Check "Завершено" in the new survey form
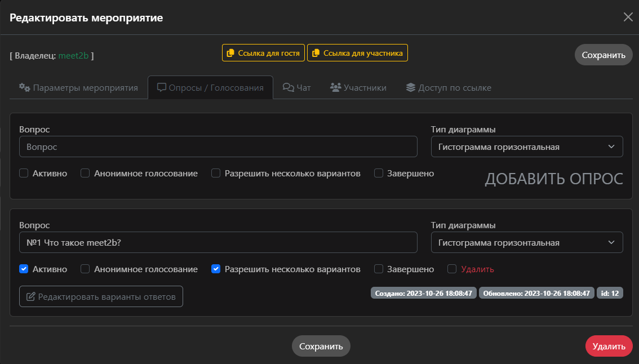Screen dimensions: 639x364 (379, 173)
